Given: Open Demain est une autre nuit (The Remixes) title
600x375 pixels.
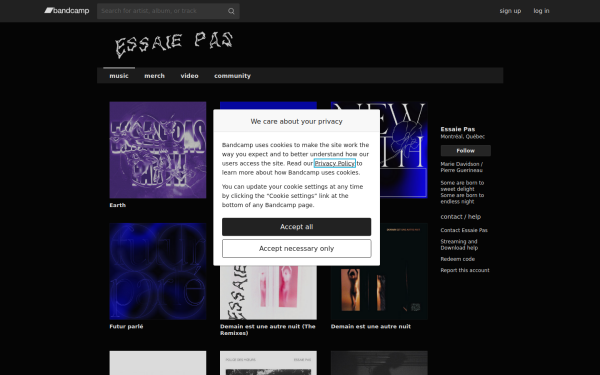Looking at the screenshot, I should pos(268,330).
